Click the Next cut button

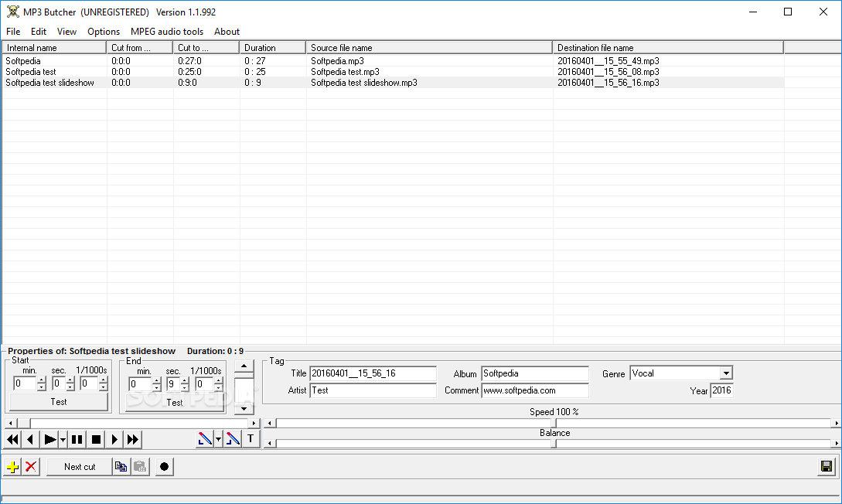click(80, 466)
